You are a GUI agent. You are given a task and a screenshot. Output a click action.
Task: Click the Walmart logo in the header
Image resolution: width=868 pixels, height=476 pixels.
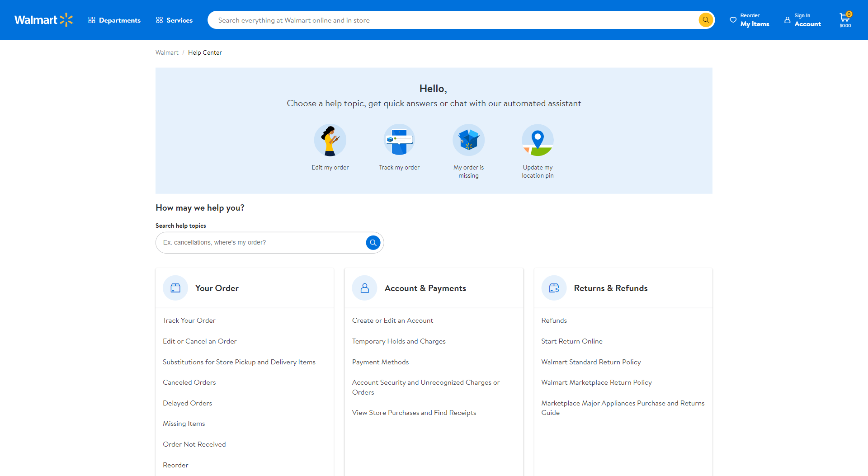click(x=43, y=20)
